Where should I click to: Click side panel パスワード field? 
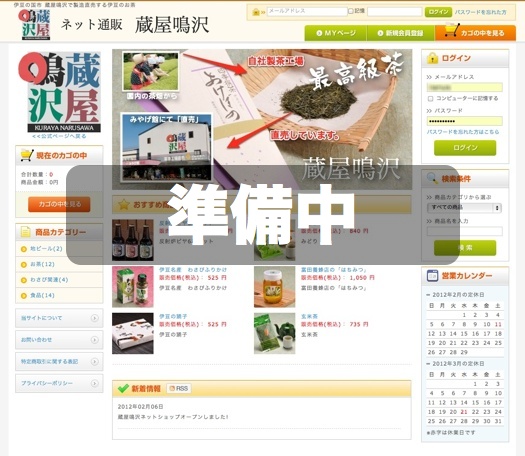click(x=464, y=121)
